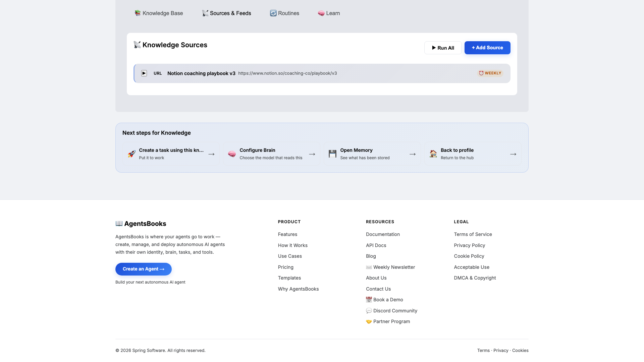
Task: Click the brain icon beside Learn
Action: [321, 13]
